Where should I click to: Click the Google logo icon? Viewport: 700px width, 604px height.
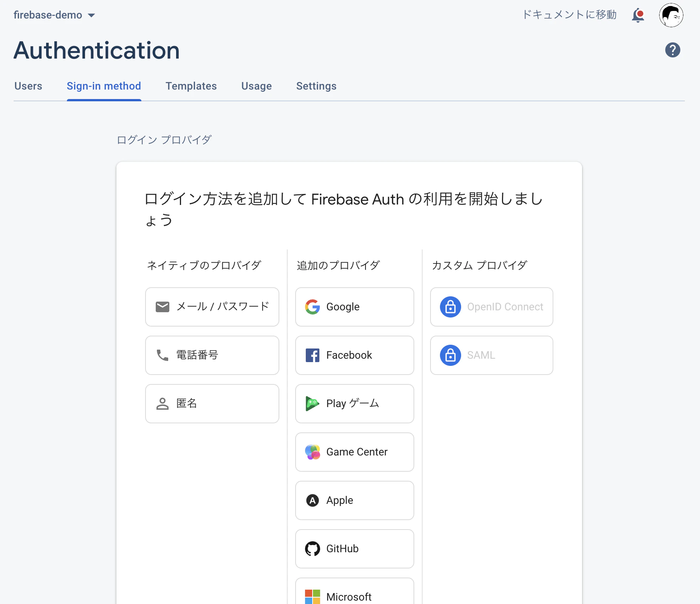(x=313, y=307)
